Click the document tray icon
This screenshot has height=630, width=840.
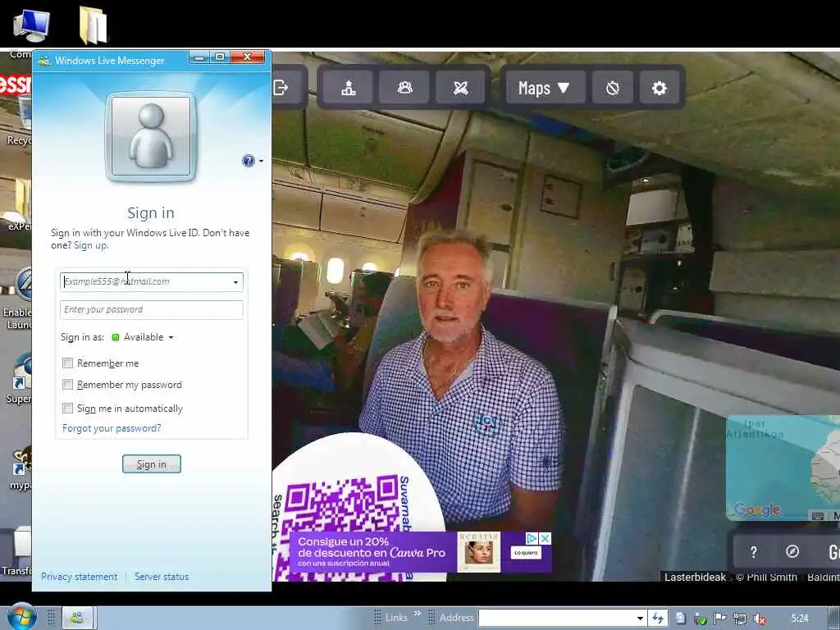point(680,619)
